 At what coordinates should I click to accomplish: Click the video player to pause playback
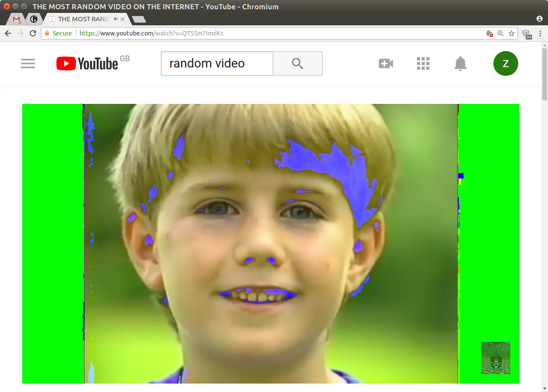click(271, 244)
